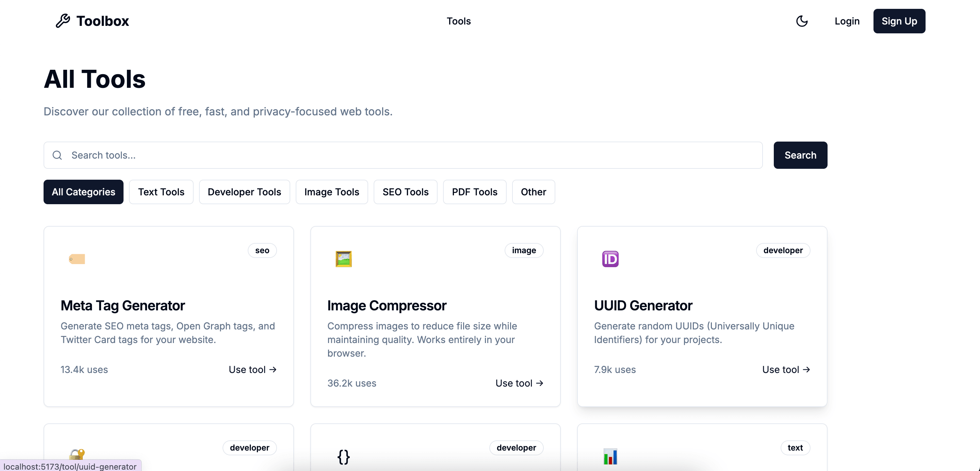Filter by Developer Tools category
Image resolution: width=980 pixels, height=471 pixels.
tap(244, 192)
